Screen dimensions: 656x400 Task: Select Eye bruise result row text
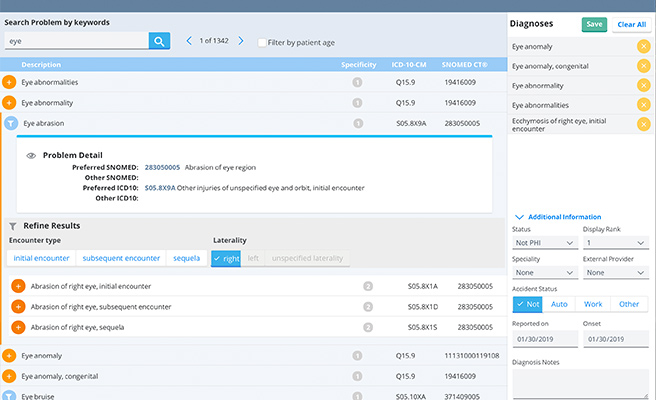38,396
